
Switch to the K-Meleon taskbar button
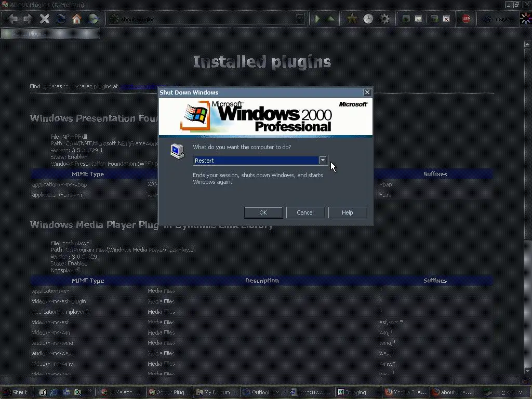click(x=122, y=393)
